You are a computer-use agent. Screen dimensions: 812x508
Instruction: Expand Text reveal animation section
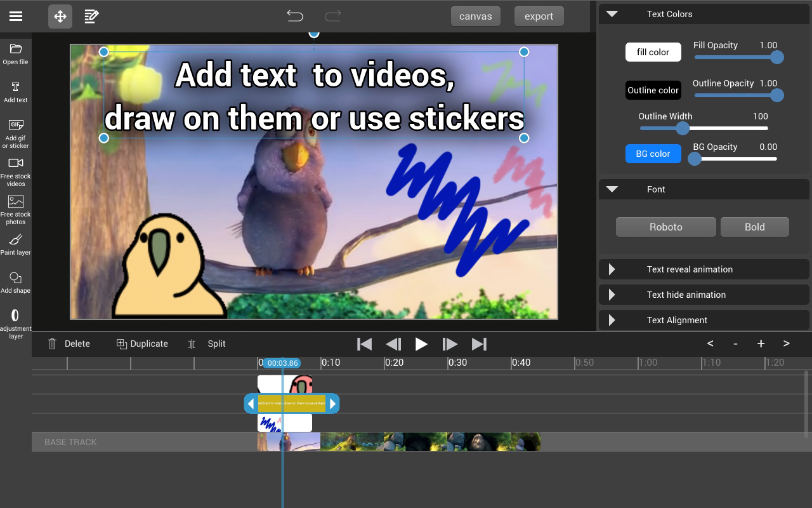[704, 269]
